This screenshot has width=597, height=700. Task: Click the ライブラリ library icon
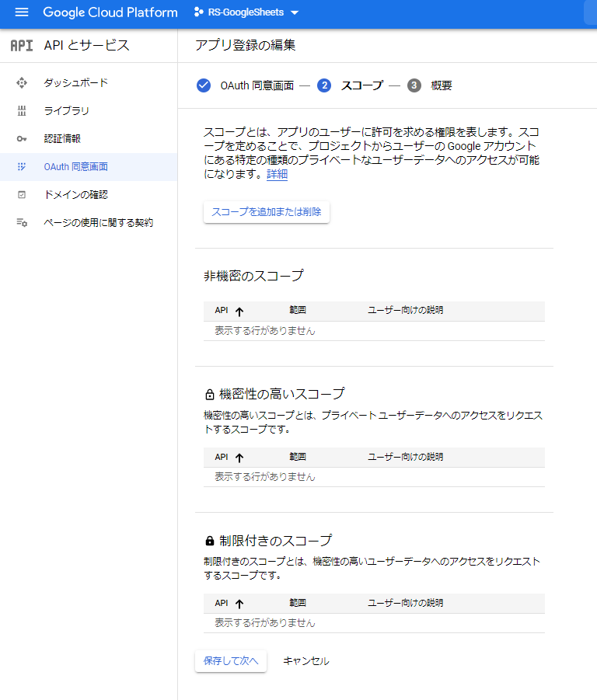click(x=22, y=111)
